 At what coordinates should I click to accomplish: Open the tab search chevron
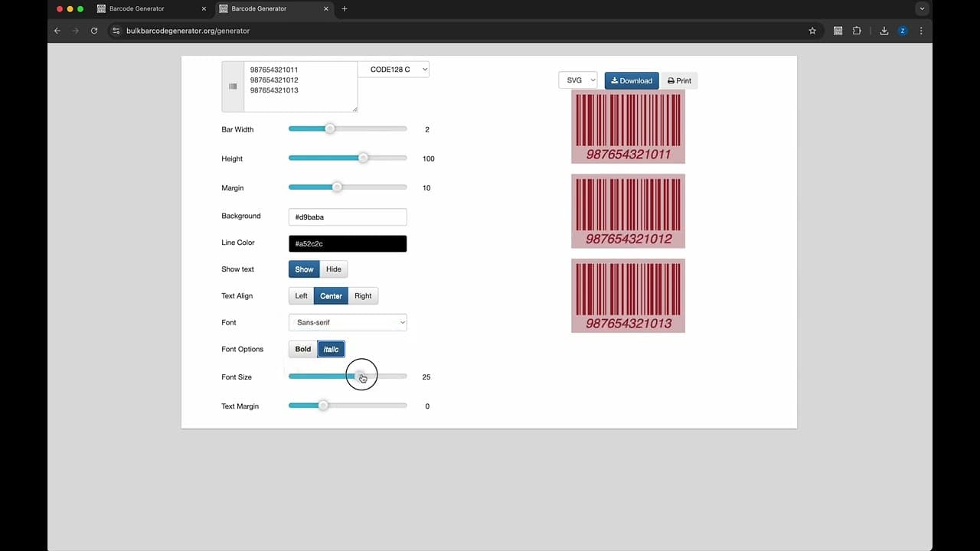[922, 8]
